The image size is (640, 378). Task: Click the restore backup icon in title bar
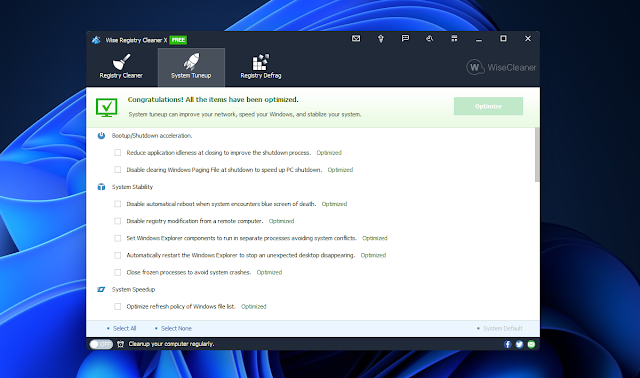(x=429, y=38)
